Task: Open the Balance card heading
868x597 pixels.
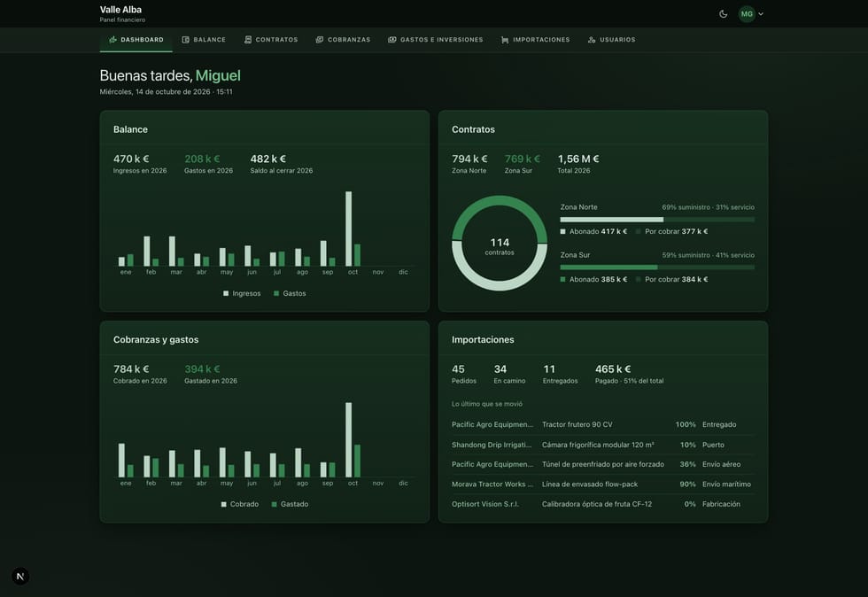Action: pos(131,129)
